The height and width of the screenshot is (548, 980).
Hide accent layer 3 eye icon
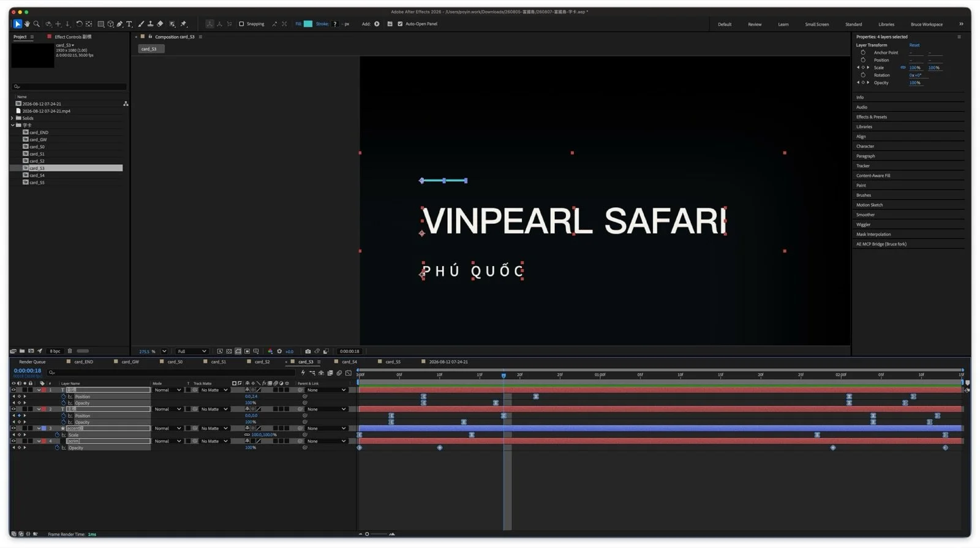pyautogui.click(x=13, y=428)
